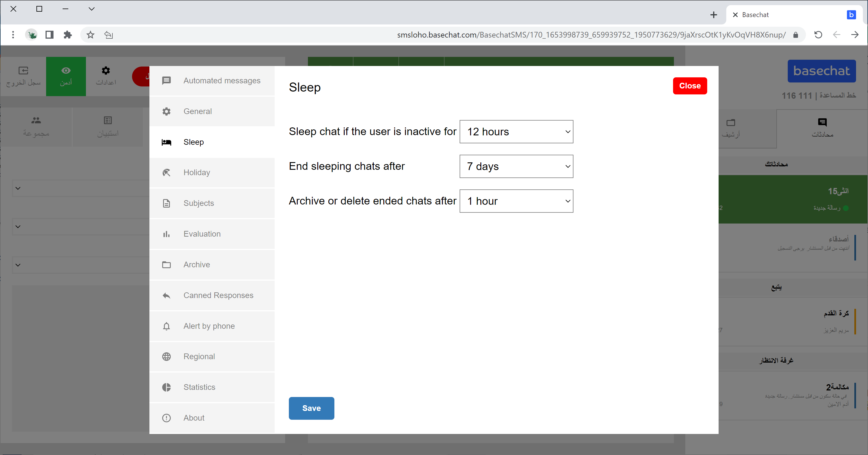Viewport: 868px width, 455px height.
Task: Click the browser extensions puzzle icon
Action: click(x=68, y=35)
